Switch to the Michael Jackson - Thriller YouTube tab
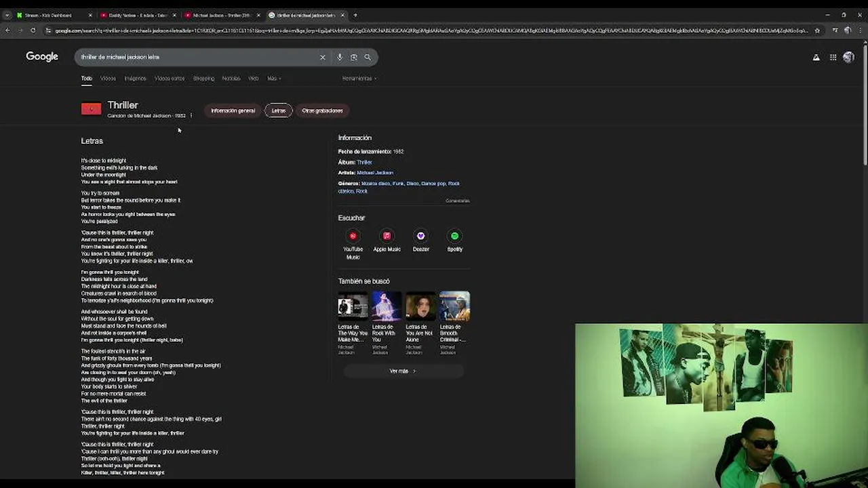The width and height of the screenshot is (868, 488). (222, 15)
